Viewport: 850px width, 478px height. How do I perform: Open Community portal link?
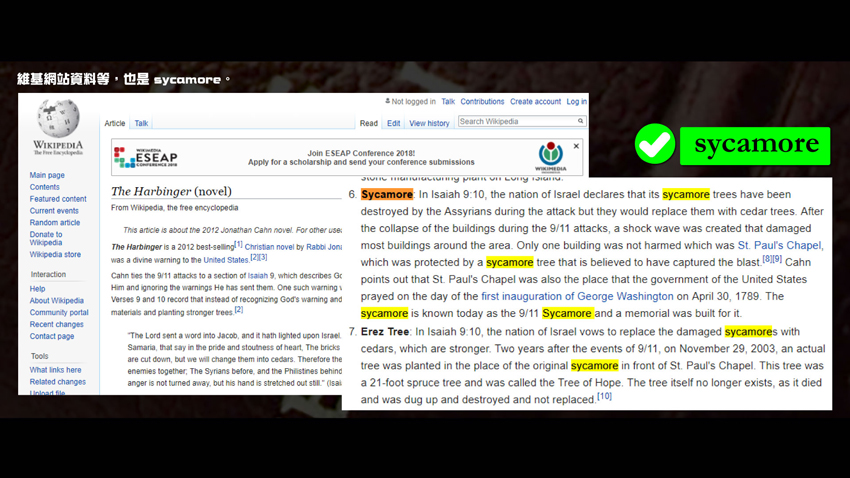pyautogui.click(x=59, y=313)
